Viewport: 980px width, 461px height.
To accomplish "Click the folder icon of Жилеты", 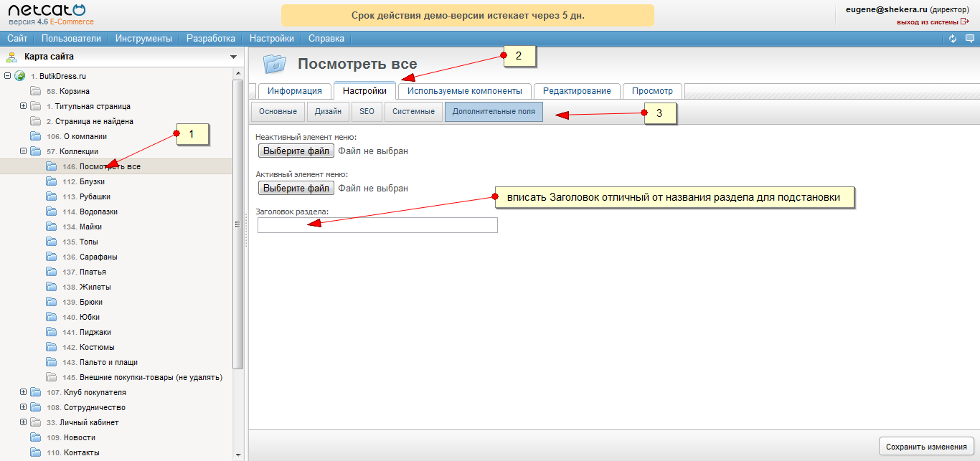I will [x=52, y=287].
